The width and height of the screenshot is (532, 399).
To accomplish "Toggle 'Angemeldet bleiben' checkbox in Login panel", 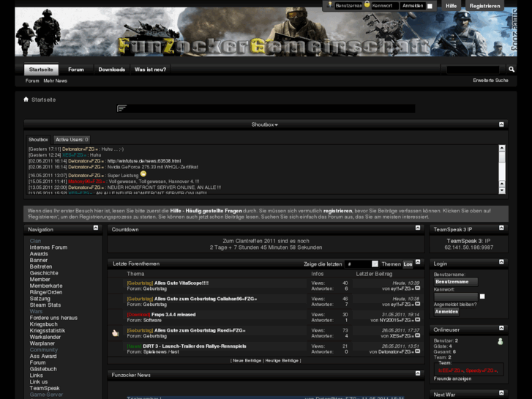I will (482, 297).
